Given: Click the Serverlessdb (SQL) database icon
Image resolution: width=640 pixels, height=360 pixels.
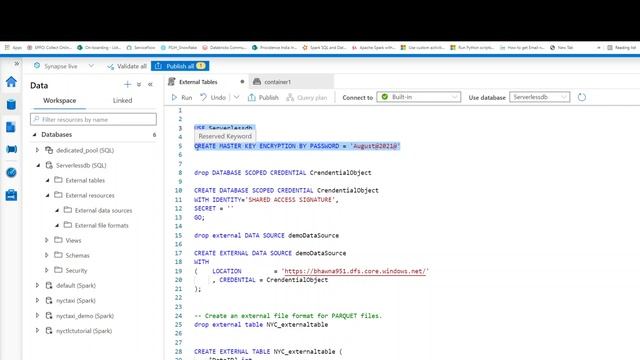Looking at the screenshot, I should (x=49, y=165).
